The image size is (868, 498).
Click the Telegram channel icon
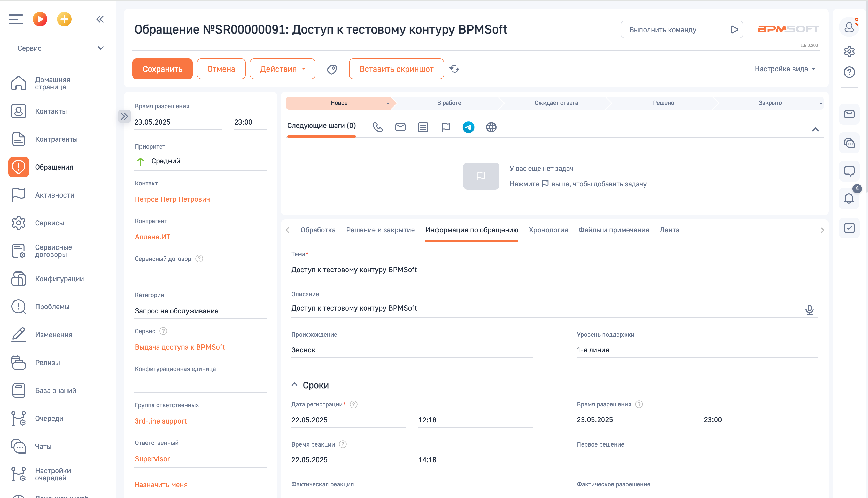pyautogui.click(x=468, y=127)
